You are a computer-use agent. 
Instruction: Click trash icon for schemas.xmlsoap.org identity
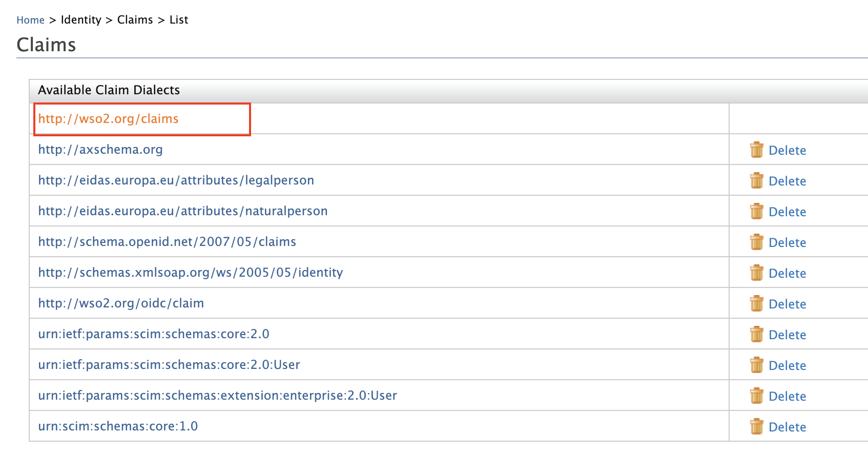tap(756, 273)
